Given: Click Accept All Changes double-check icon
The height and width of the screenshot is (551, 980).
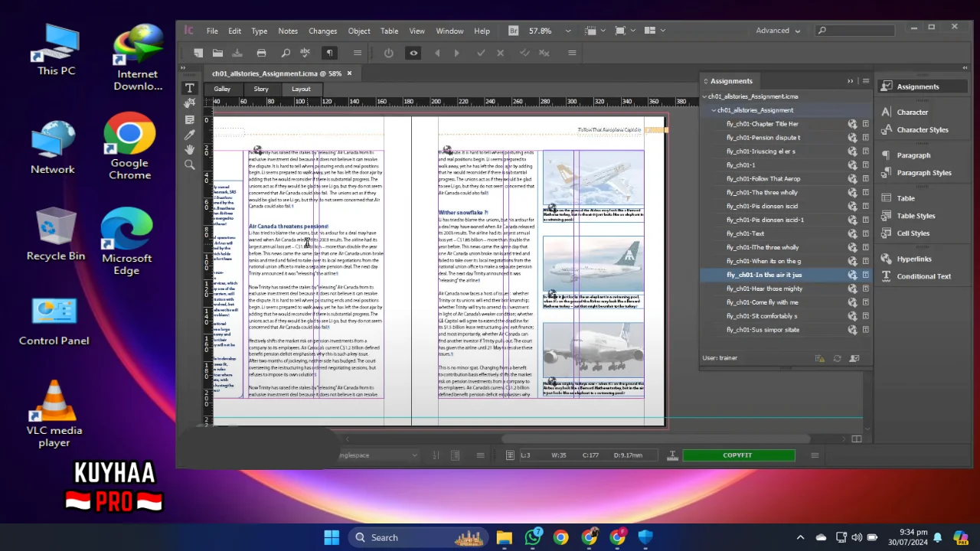Looking at the screenshot, I should [x=524, y=53].
